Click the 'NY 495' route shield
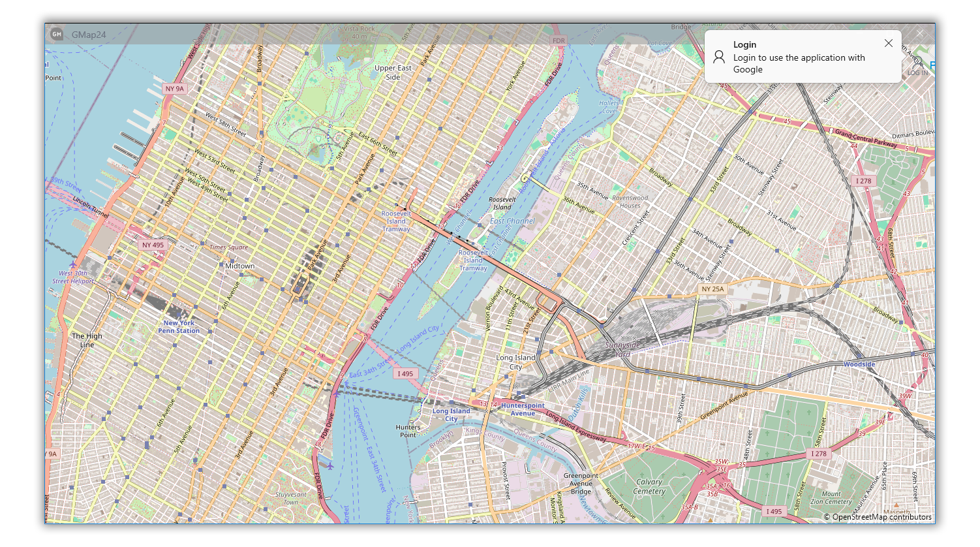 [153, 245]
